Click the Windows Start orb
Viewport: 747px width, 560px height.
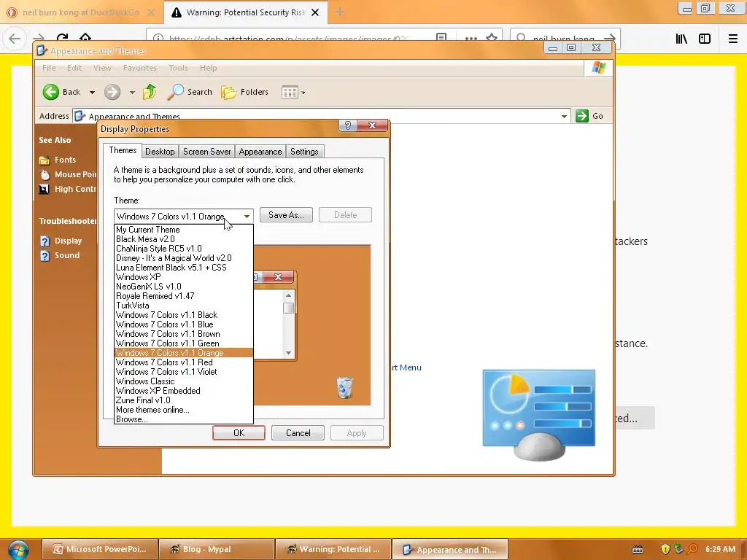[18, 550]
